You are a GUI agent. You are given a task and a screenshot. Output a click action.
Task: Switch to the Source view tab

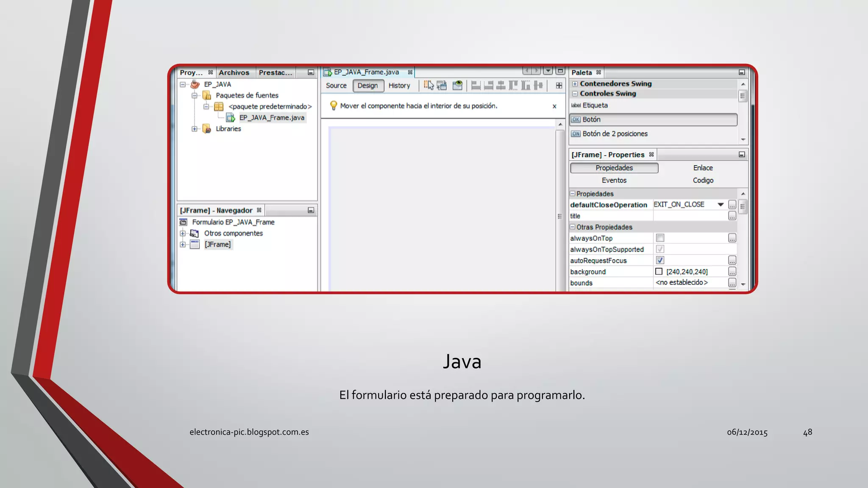point(336,86)
